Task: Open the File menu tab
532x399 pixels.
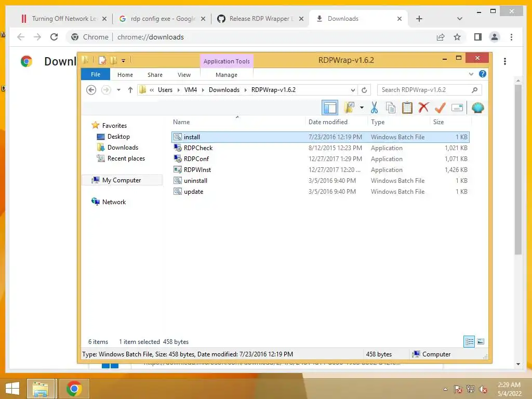Action: [x=96, y=74]
